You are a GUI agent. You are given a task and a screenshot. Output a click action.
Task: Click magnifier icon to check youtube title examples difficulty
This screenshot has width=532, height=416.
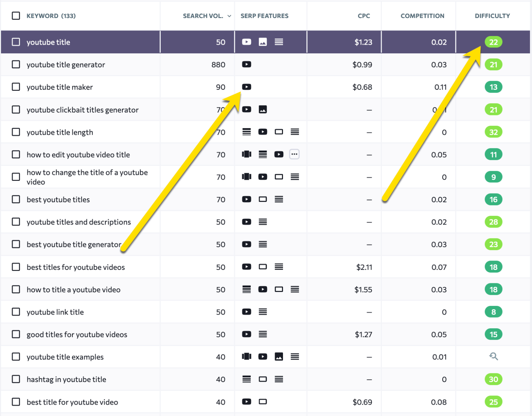pyautogui.click(x=493, y=356)
